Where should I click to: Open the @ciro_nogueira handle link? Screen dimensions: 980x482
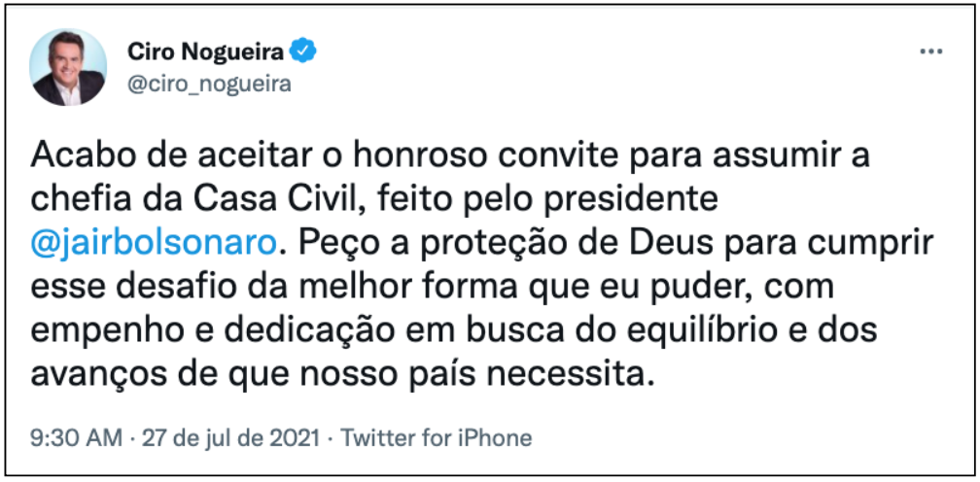[x=209, y=83]
